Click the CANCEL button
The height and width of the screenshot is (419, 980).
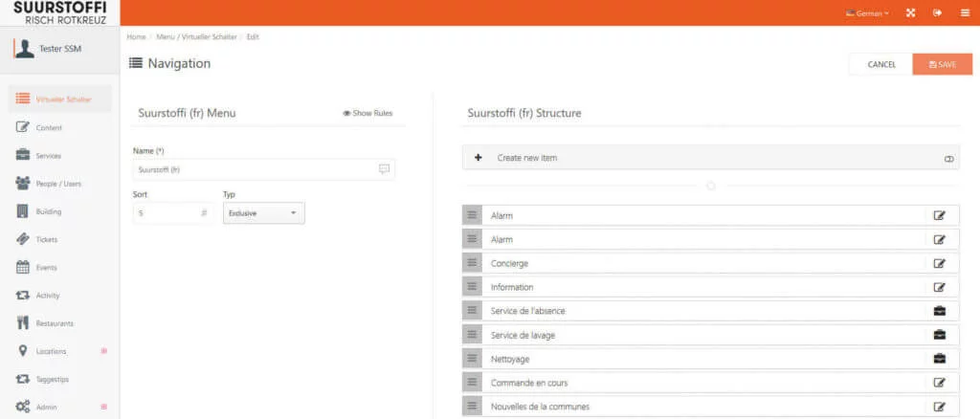click(880, 64)
